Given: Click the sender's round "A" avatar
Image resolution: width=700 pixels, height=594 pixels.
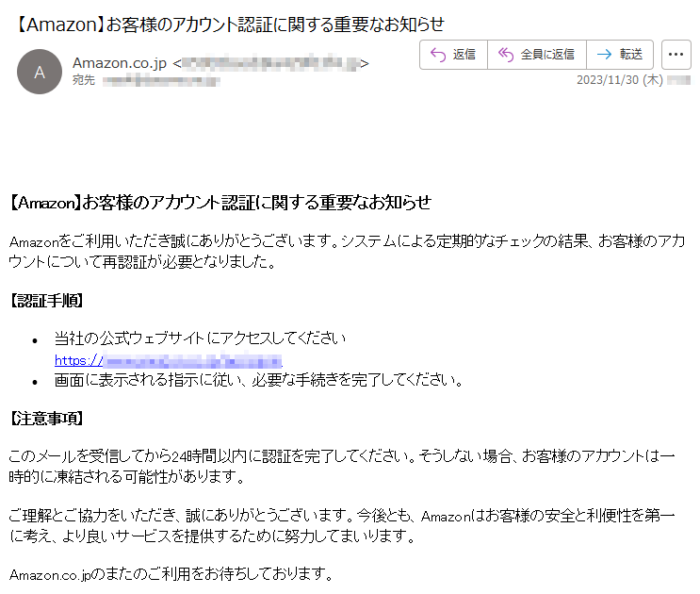Looking at the screenshot, I should [40, 72].
